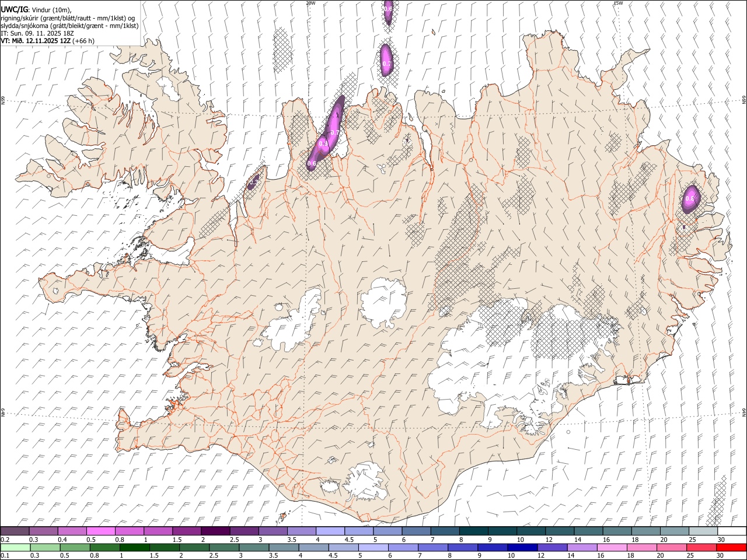Pick the lower legend swatch starting at 20
This screenshot has width=747, height=560.
(x=671, y=548)
